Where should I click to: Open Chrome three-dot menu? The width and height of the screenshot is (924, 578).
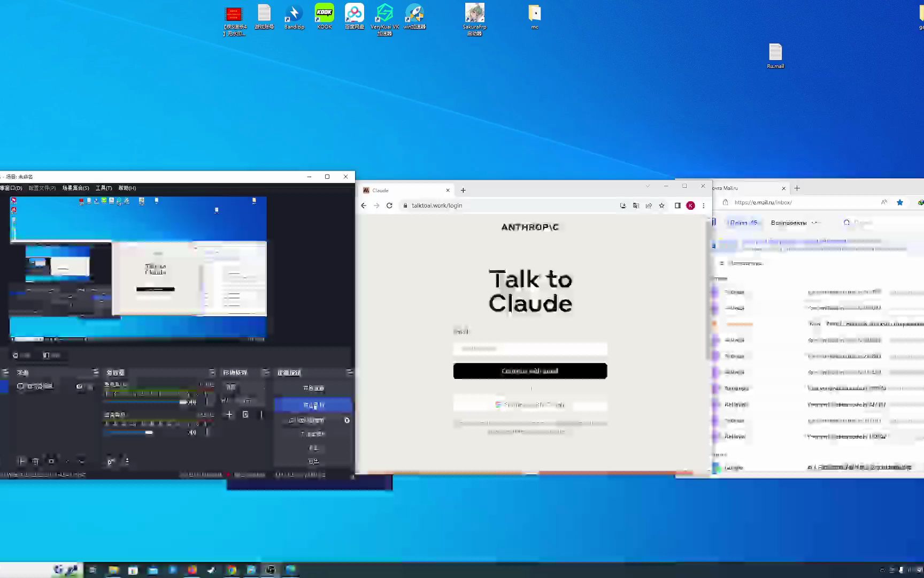coord(704,206)
